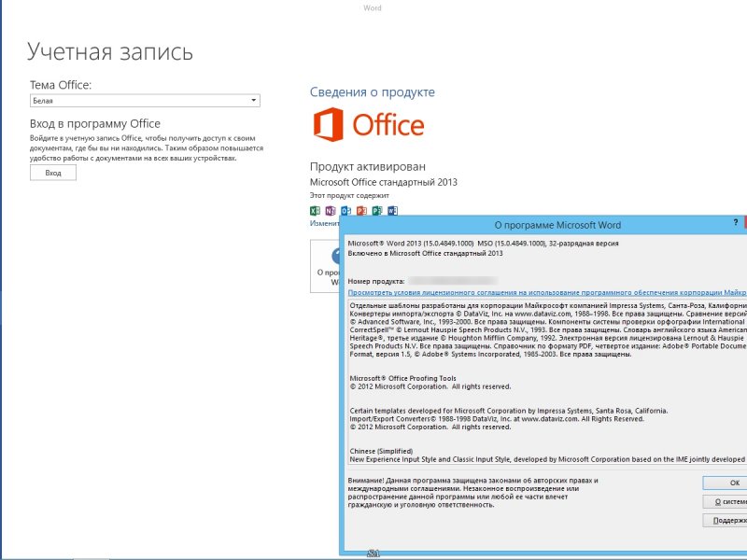Click the orange Office logo
This screenshot has width=747, height=560.
pos(369,125)
